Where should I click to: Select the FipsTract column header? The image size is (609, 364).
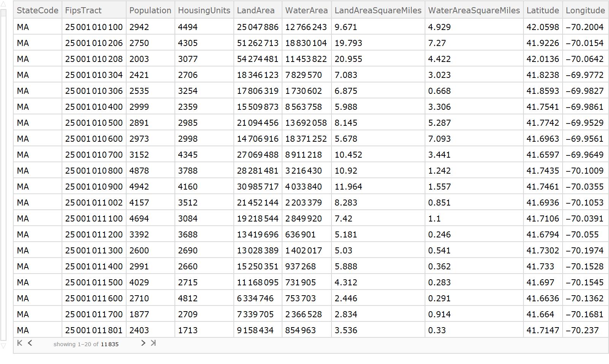pos(94,10)
